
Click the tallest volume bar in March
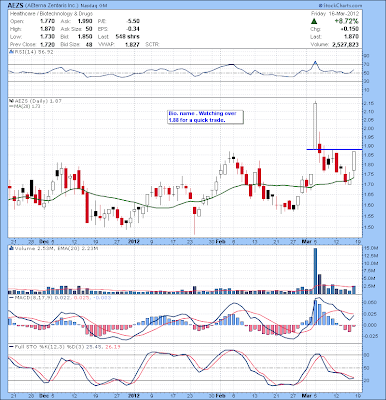pyautogui.click(x=315, y=271)
